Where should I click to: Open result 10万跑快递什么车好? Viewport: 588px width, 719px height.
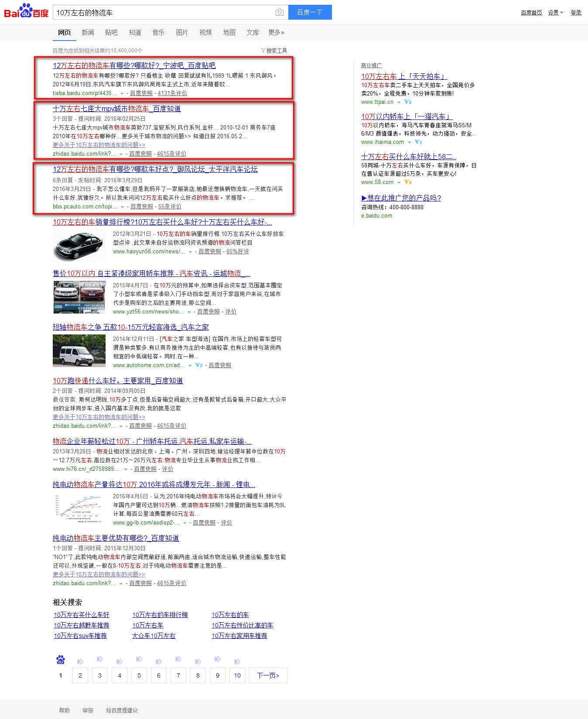118,381
